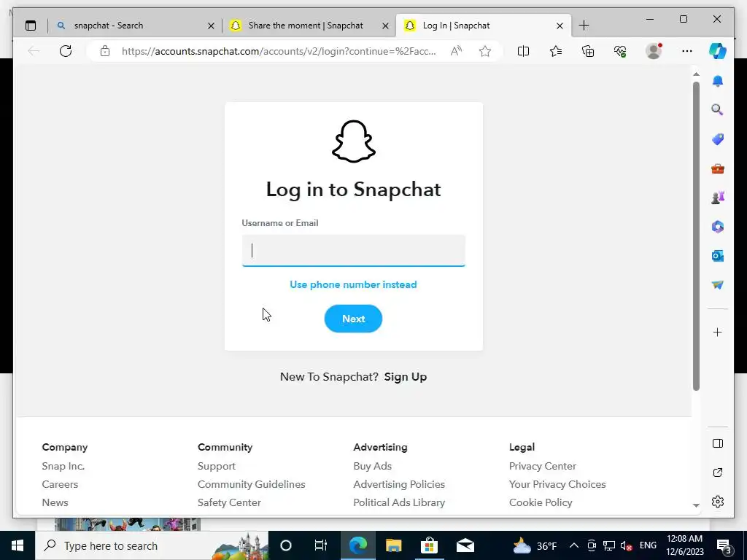Click the sidebar open external link icon
Viewport: 747px width, 560px height.
pyautogui.click(x=718, y=472)
